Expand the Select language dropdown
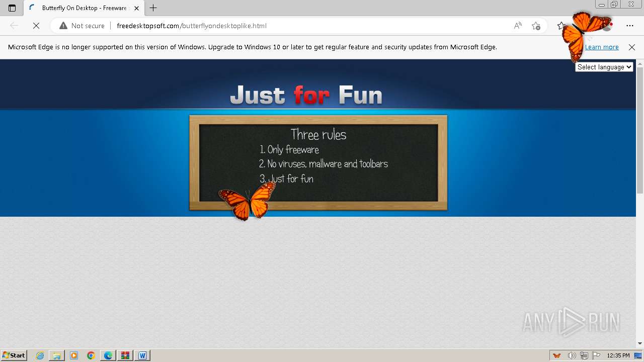 coord(604,67)
